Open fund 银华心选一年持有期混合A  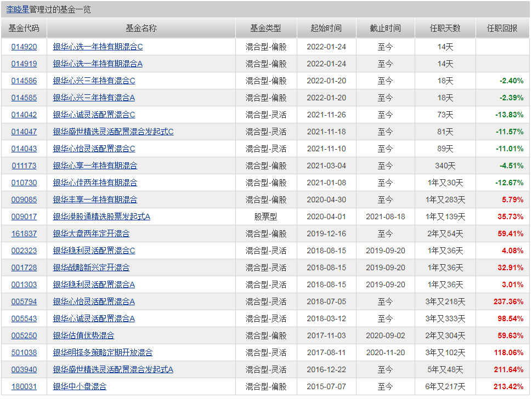[x=98, y=64]
